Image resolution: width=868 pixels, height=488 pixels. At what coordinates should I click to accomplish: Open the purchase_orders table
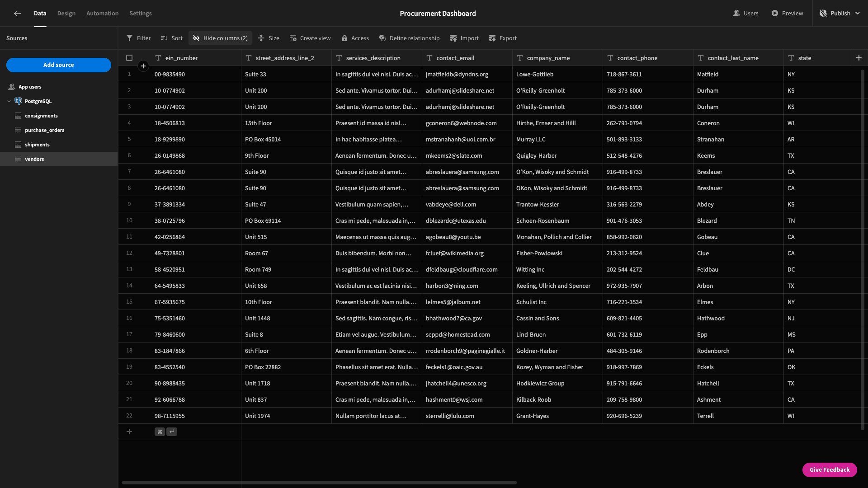[x=59, y=130]
